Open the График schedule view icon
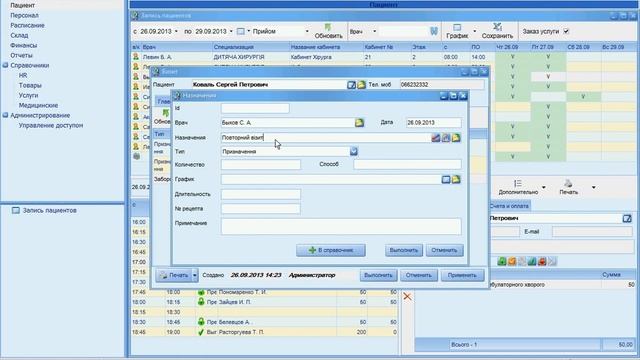The width and height of the screenshot is (640, 360). 457,27
